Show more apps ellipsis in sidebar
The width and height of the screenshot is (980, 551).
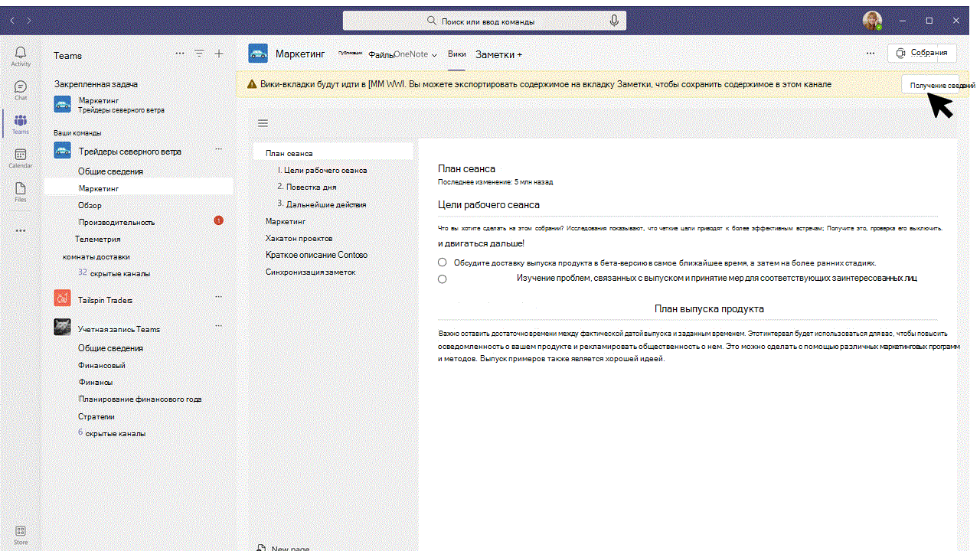point(21,230)
